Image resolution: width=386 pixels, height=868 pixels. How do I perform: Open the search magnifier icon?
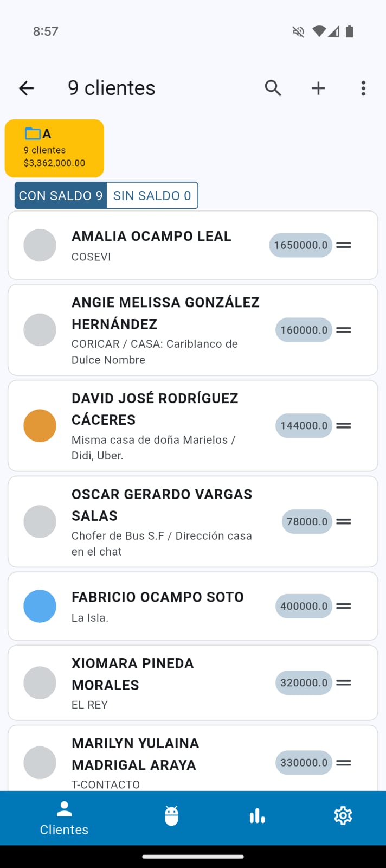tap(273, 88)
